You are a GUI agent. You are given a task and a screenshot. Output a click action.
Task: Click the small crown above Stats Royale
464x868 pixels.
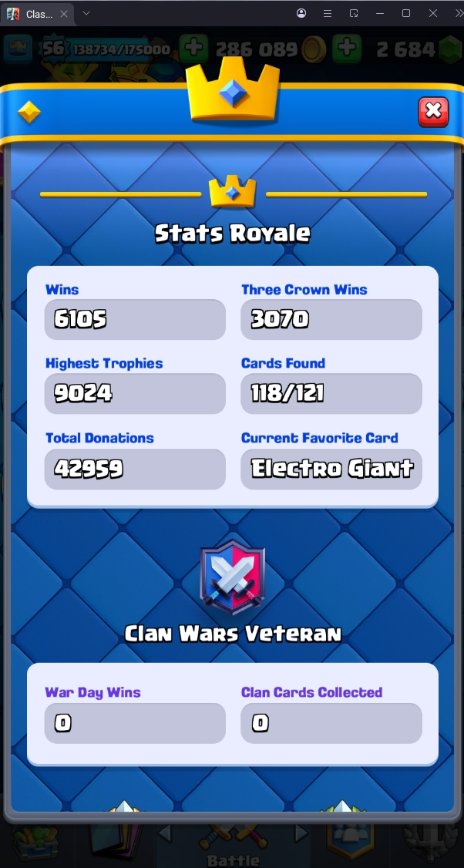233,191
